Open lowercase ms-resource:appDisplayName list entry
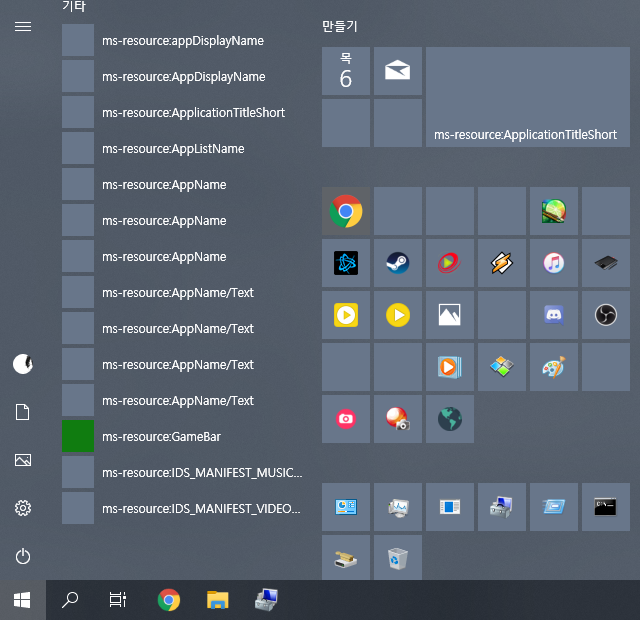 [x=184, y=40]
